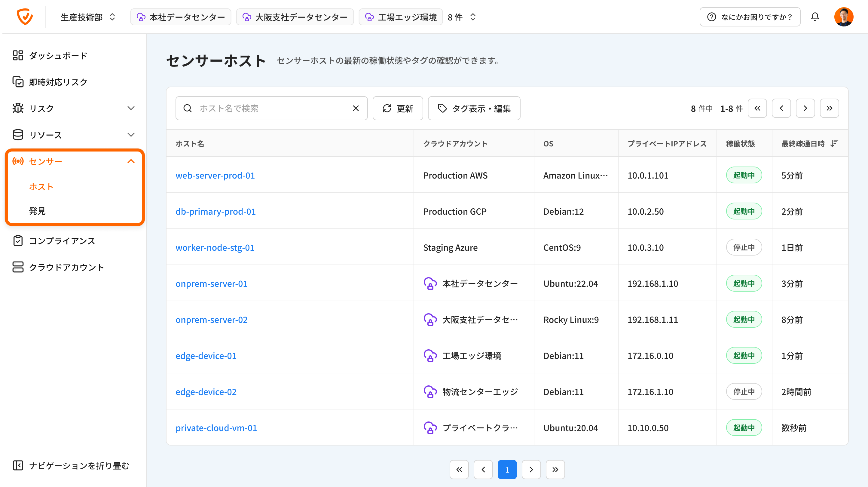The width and height of the screenshot is (868, 487).
Task: Click the shield logo in header
Action: coord(25,17)
